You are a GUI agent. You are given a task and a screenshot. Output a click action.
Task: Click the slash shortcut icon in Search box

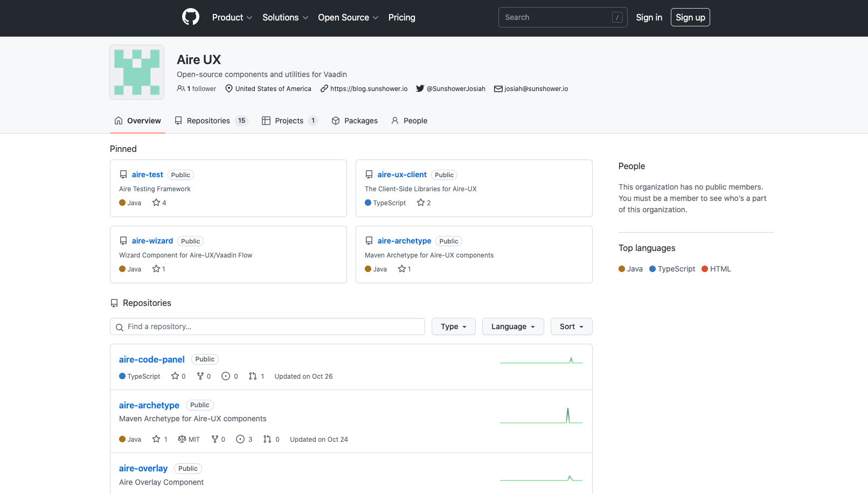pos(617,17)
